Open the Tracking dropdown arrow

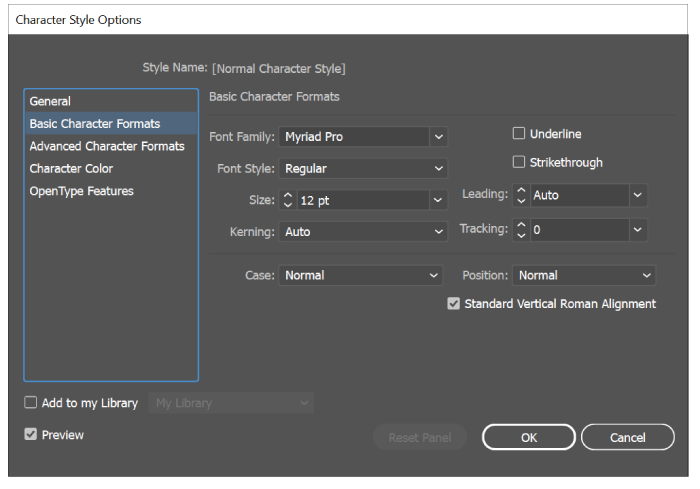tap(638, 230)
